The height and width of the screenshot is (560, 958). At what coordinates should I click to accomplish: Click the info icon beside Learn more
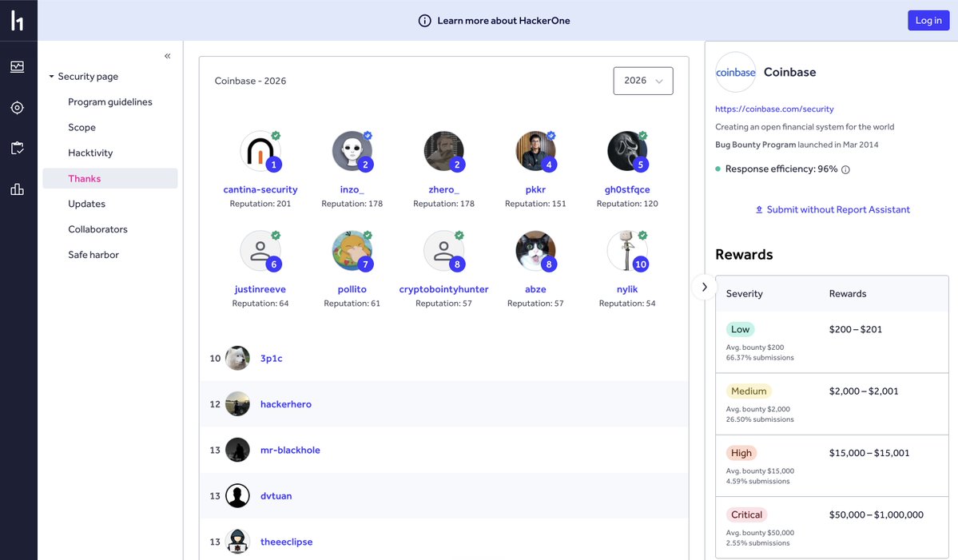[x=424, y=21]
